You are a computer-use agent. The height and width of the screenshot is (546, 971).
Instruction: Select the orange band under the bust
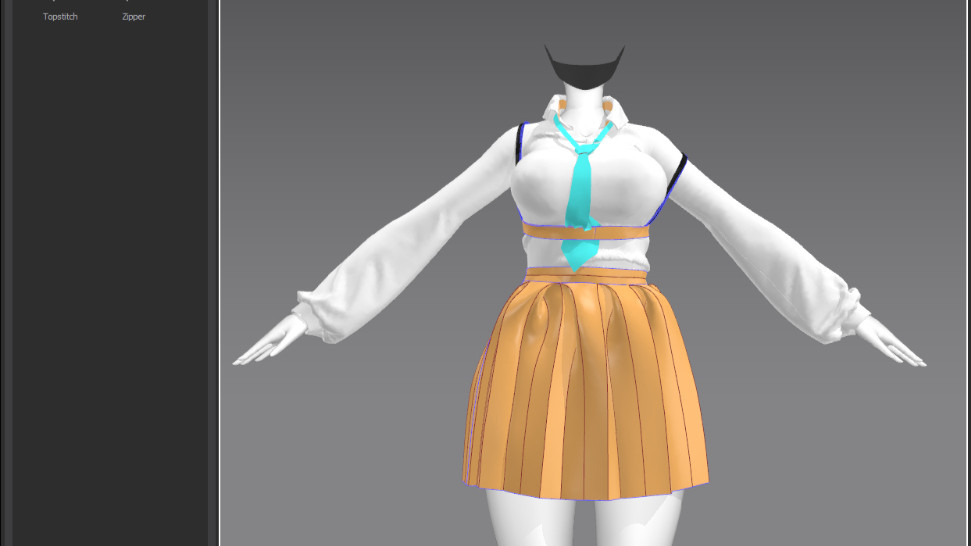(620, 233)
